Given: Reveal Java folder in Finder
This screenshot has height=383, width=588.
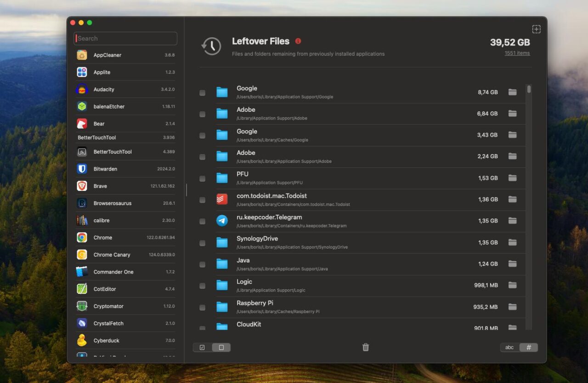Looking at the screenshot, I should click(513, 263).
